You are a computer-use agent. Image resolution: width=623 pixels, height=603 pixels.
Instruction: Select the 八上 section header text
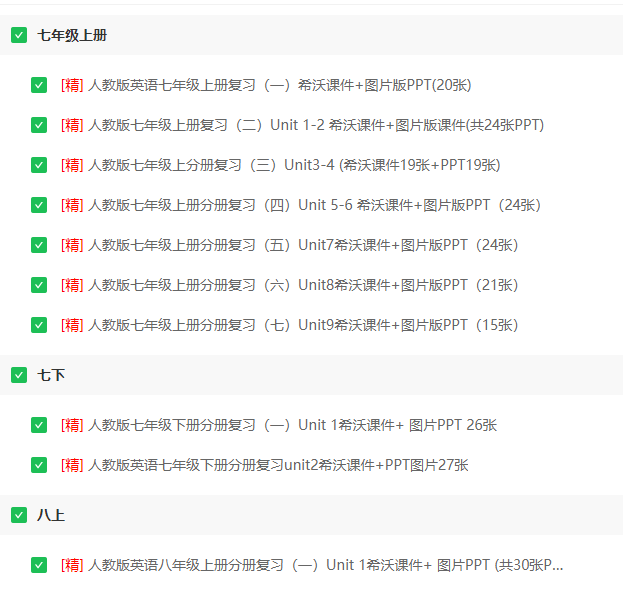point(51,515)
